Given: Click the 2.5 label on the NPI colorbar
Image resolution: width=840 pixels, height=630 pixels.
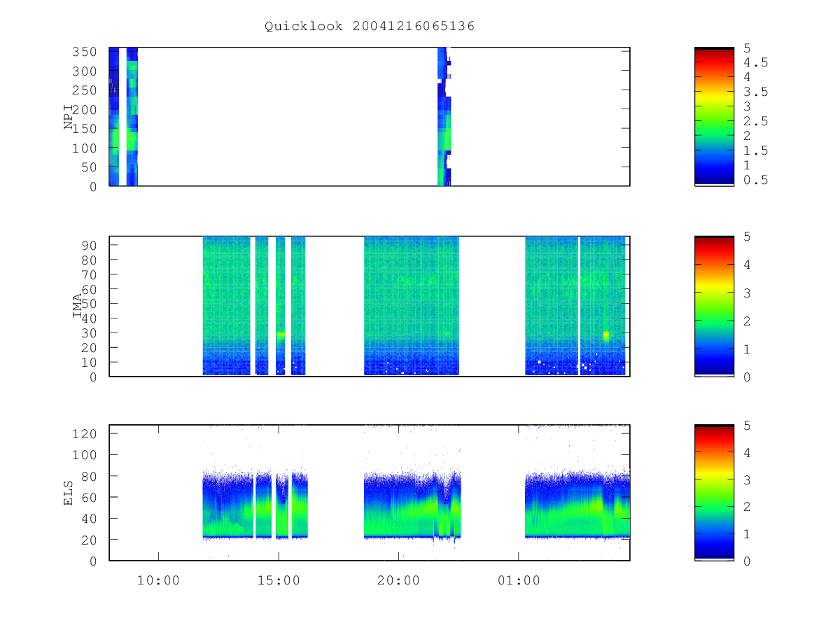Looking at the screenshot, I should point(756,121).
